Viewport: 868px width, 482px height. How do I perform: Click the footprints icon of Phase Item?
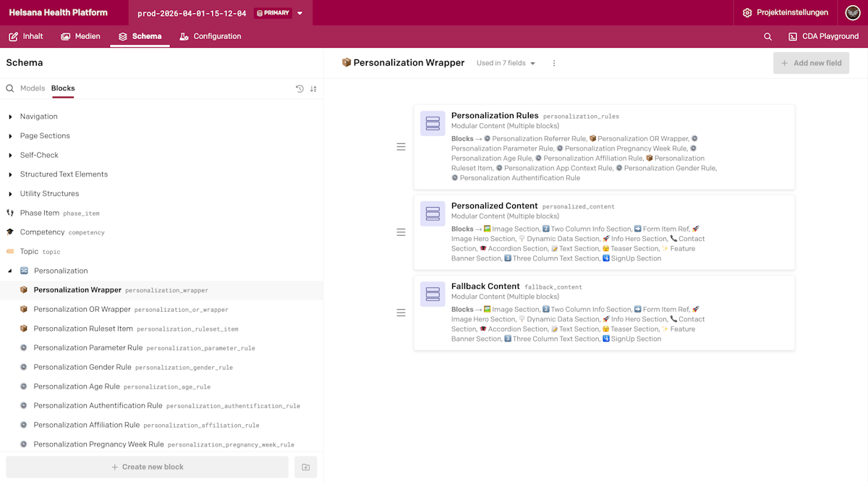(10, 213)
